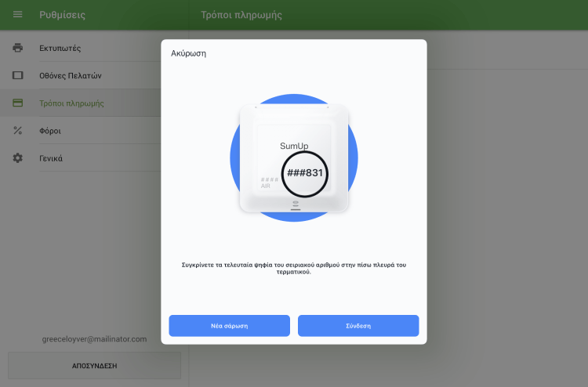This screenshot has width=588, height=387.
Task: Click the serial number comparison instruction text
Action: pyautogui.click(x=294, y=268)
